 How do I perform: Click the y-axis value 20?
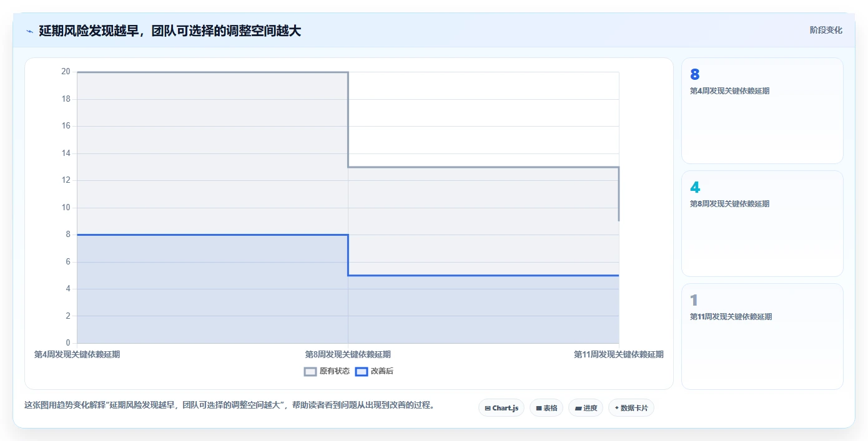(x=66, y=72)
